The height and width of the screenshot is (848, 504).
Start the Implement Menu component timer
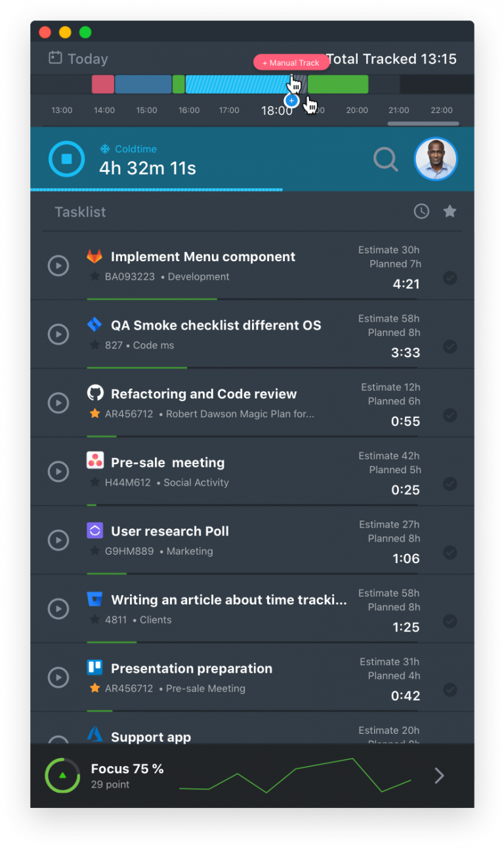(x=58, y=266)
